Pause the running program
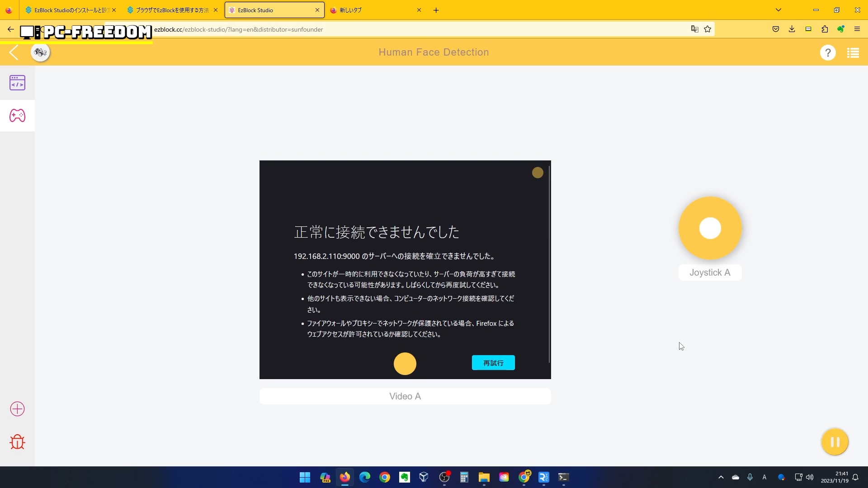This screenshot has height=488, width=868. pos(835,442)
